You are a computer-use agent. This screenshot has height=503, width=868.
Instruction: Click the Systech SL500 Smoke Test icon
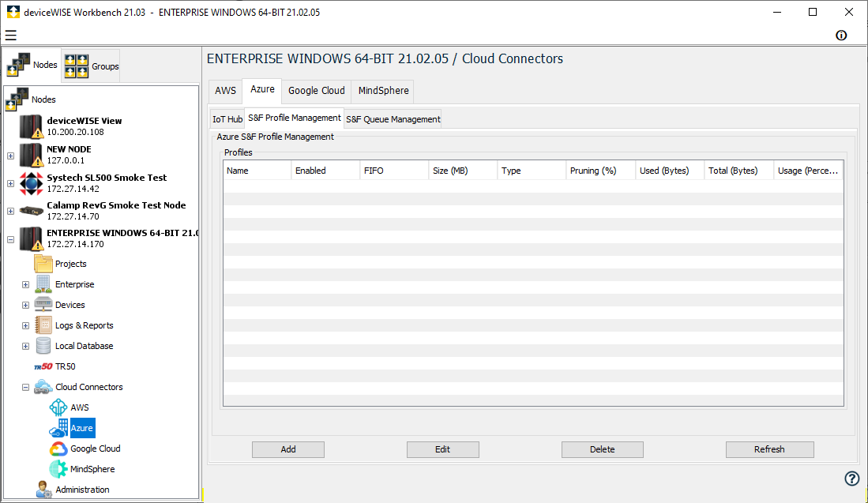31,183
